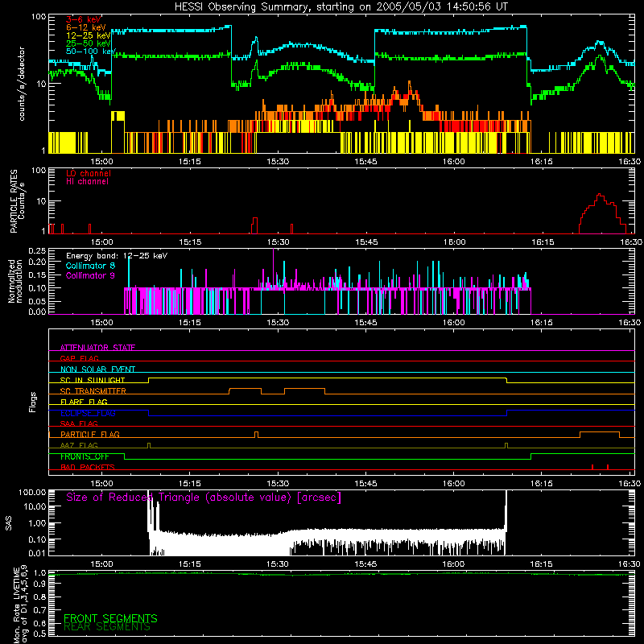644x644 pixels.
Task: Click the '0.25' modulation y-axis value
Action: click(x=37, y=251)
